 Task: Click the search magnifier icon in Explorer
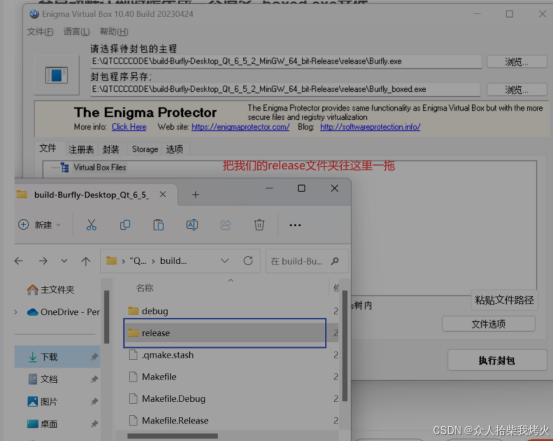[335, 261]
